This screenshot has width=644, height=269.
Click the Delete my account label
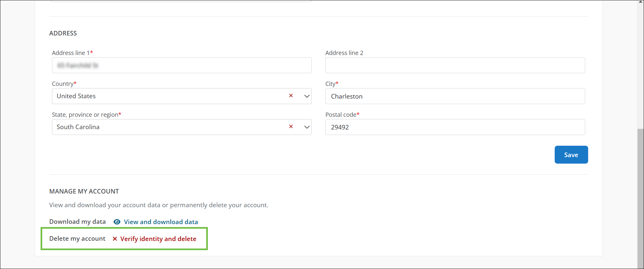(77, 238)
